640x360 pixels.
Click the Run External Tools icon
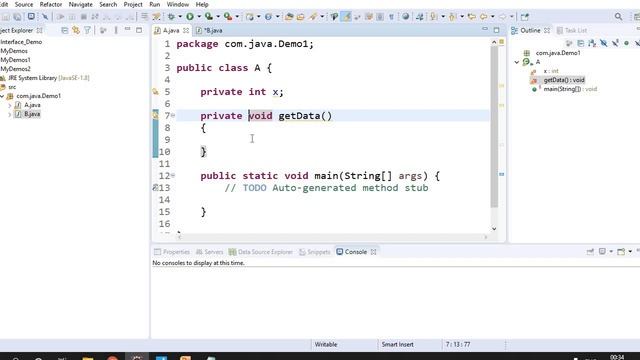(x=228, y=17)
